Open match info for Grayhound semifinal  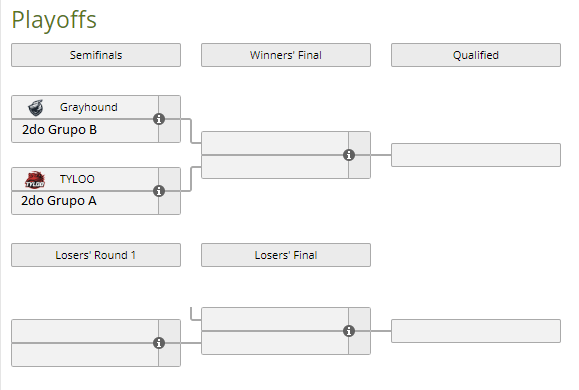tap(159, 119)
